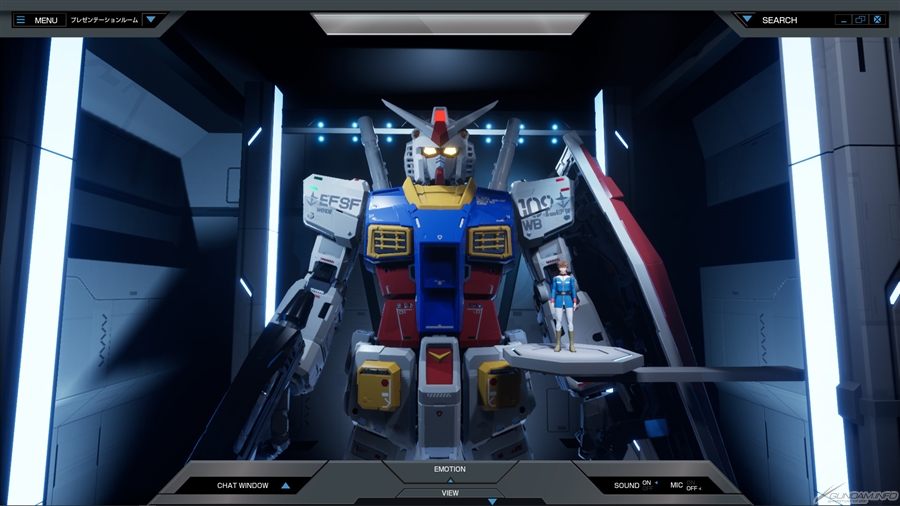The image size is (900, 506).
Task: Click the character avatar on the platform
Action: click(564, 305)
